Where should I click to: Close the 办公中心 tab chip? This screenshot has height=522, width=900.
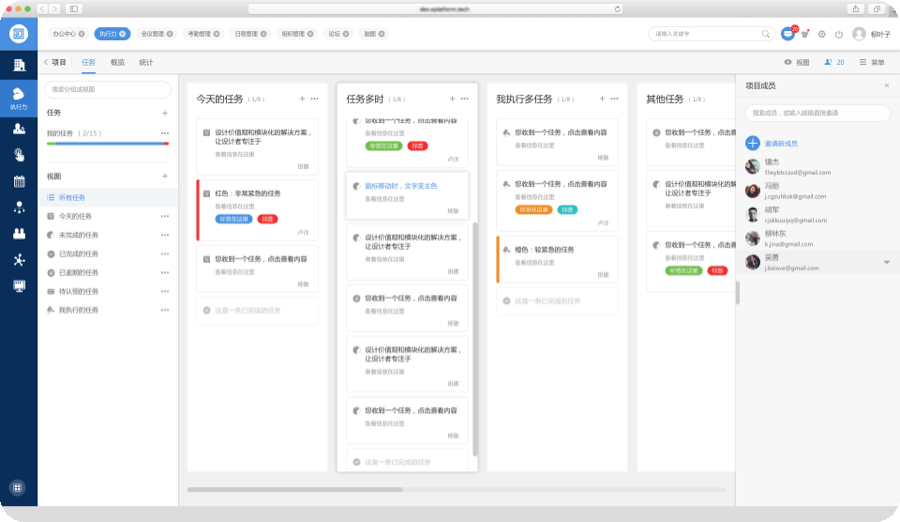82,34
